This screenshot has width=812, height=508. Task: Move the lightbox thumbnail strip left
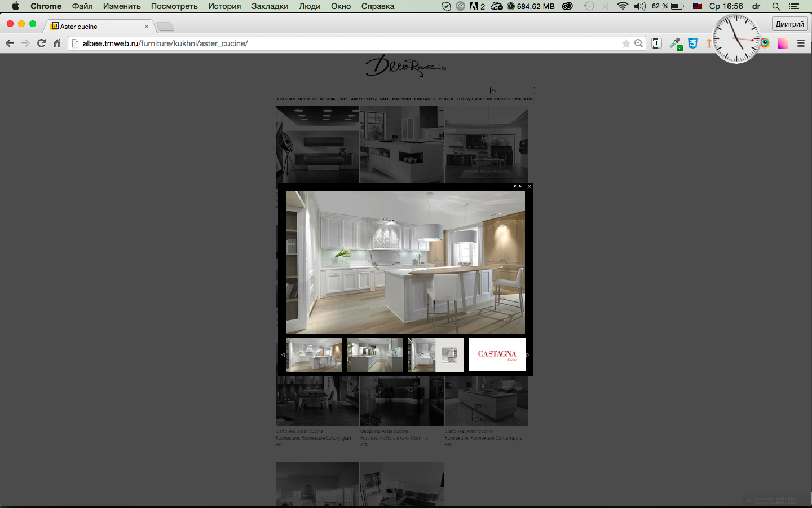[x=283, y=354]
